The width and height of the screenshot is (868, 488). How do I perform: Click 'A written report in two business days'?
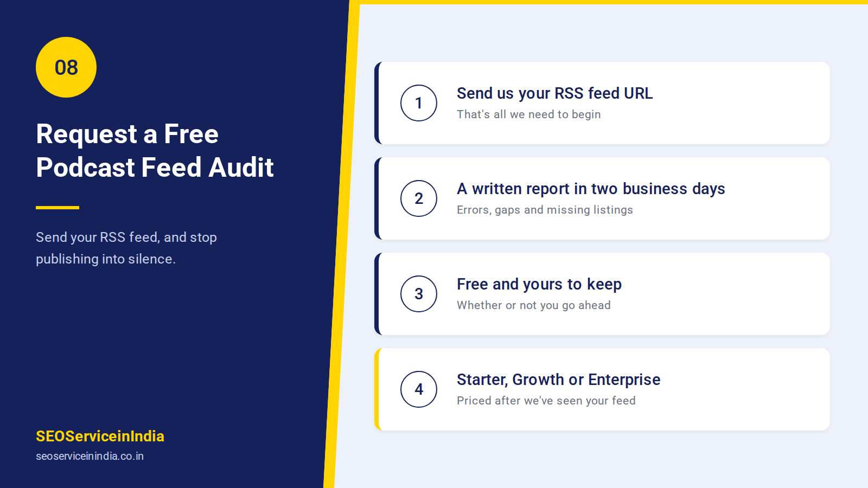[591, 189]
